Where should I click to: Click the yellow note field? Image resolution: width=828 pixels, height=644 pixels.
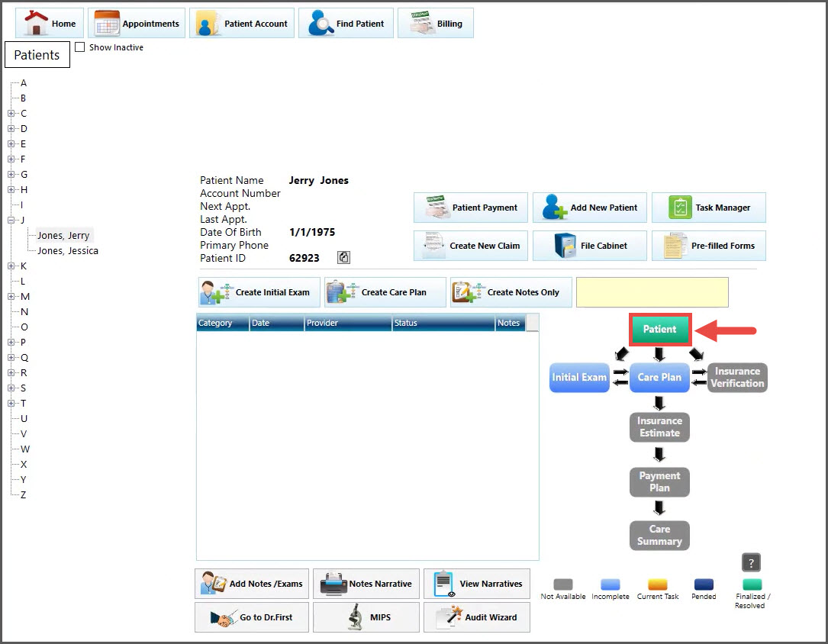[x=652, y=292]
